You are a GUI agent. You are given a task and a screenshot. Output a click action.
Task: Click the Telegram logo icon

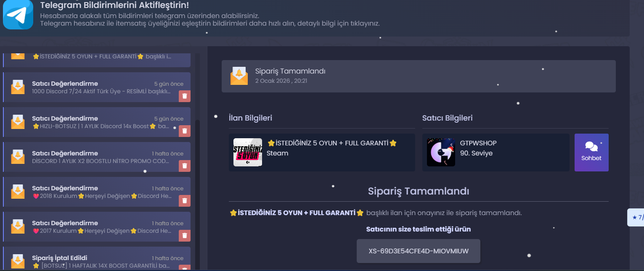coord(18,15)
